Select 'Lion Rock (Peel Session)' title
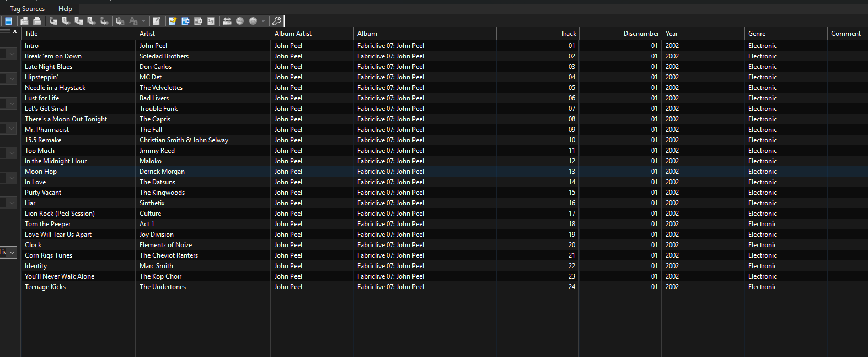 (x=60, y=214)
